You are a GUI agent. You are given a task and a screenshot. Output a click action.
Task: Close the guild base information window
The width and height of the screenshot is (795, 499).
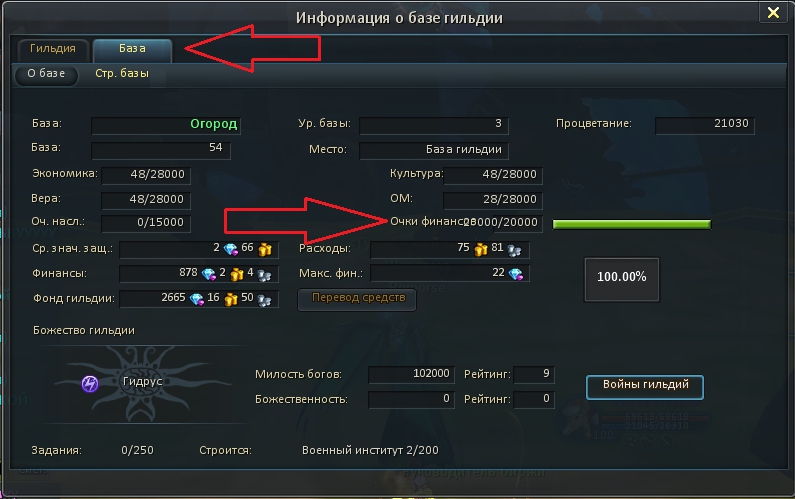click(x=773, y=12)
